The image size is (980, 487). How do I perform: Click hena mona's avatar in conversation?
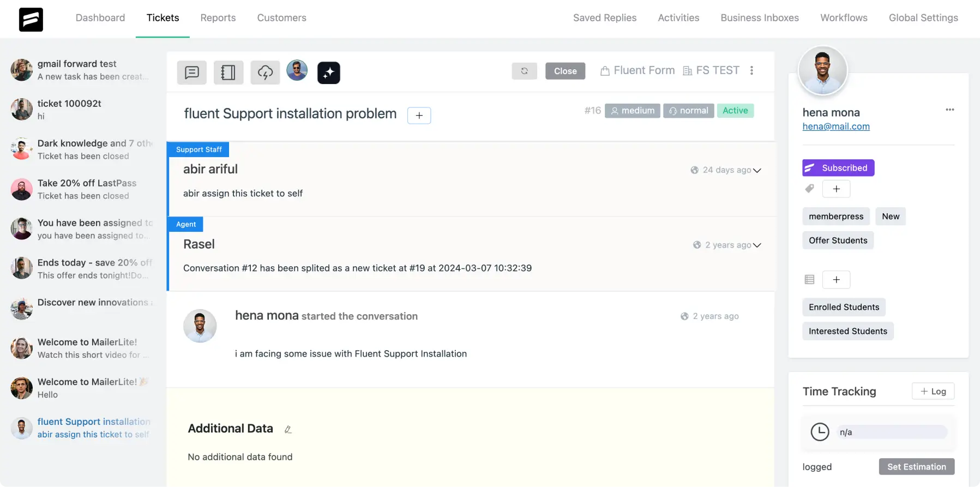coord(200,326)
